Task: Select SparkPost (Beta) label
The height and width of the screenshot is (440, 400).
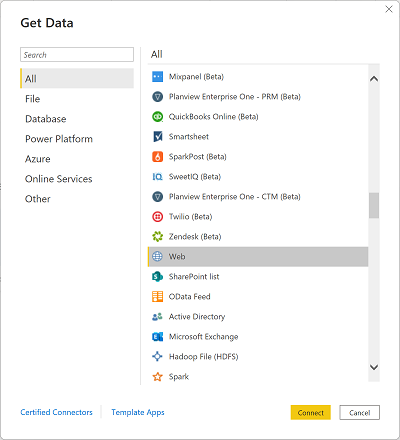Action: click(197, 157)
